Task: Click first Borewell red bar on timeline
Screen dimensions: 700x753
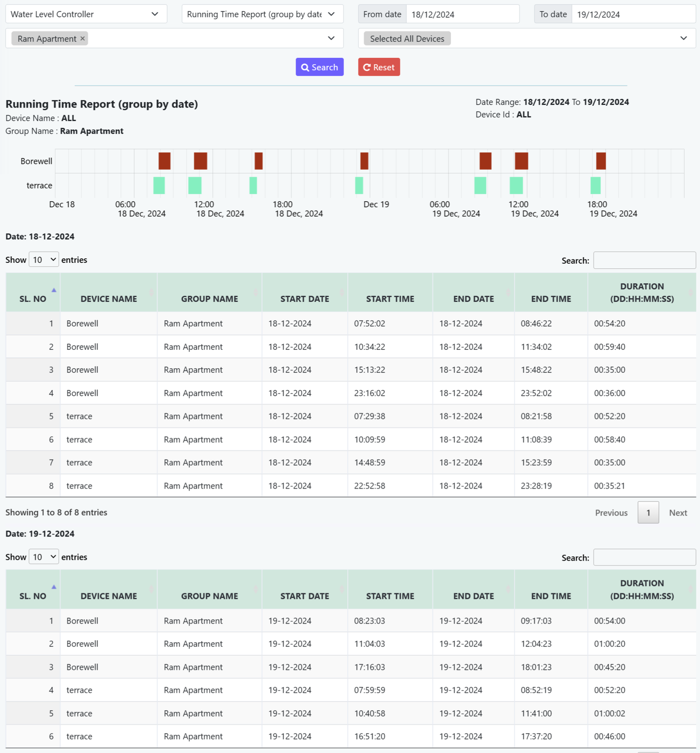Action: click(164, 161)
